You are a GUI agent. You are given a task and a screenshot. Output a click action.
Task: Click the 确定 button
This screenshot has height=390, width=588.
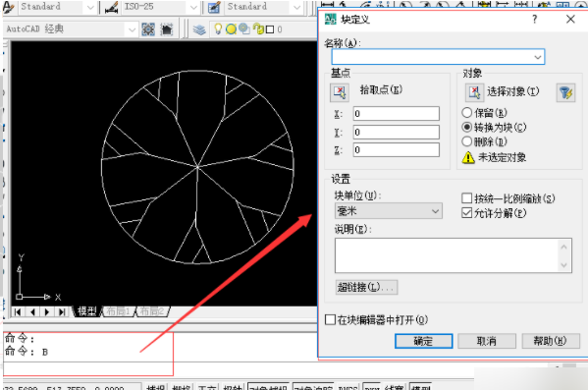pos(423,341)
